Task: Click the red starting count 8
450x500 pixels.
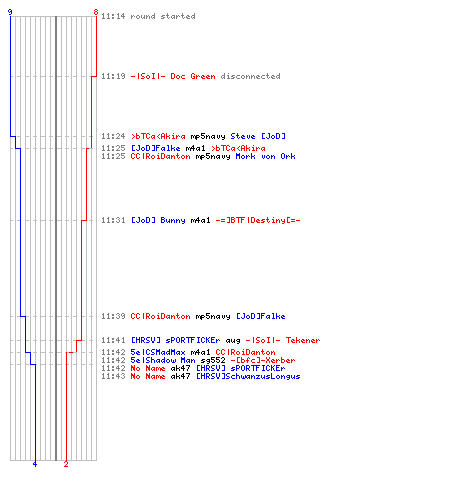Action: (x=96, y=12)
